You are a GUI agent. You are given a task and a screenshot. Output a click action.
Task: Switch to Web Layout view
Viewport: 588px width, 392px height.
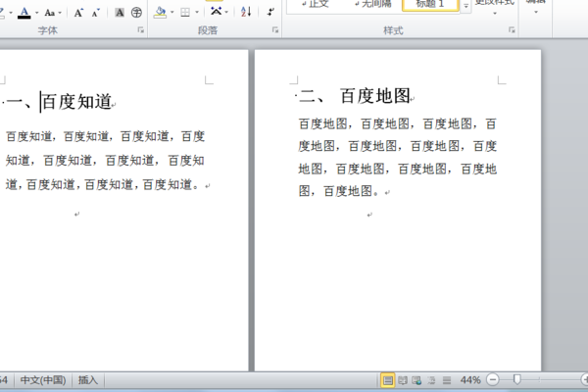point(416,380)
